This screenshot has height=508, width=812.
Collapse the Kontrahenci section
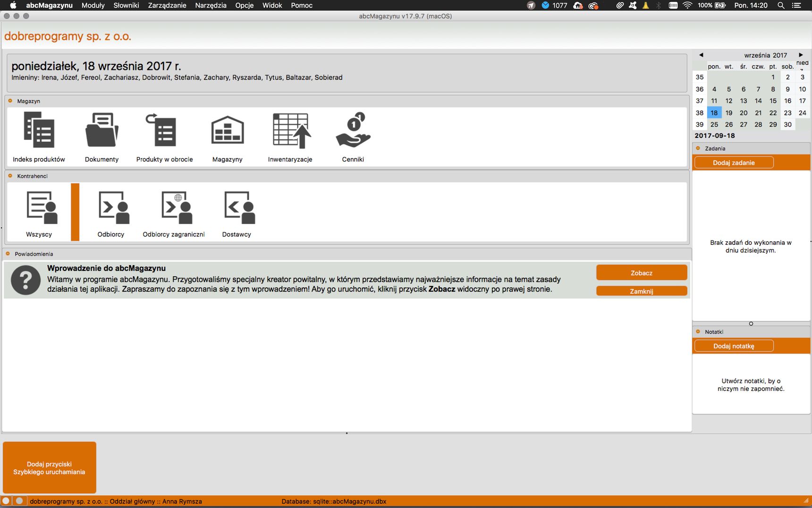pos(10,176)
